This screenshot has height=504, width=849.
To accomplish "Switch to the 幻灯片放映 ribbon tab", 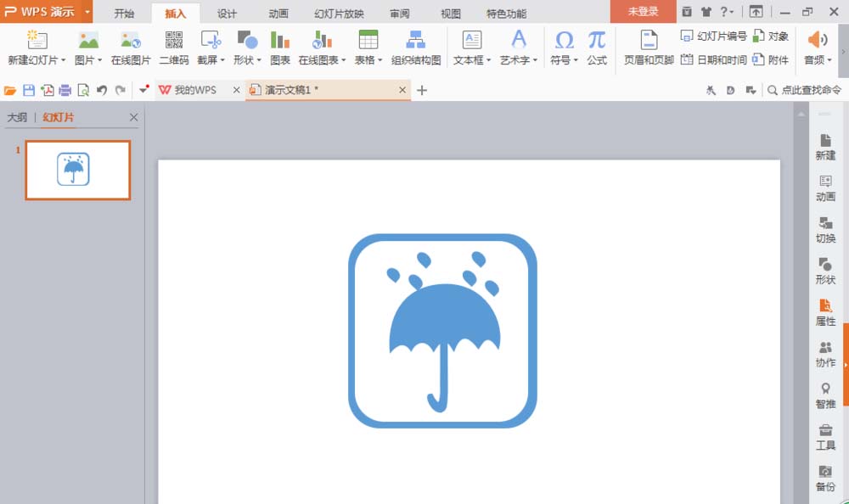I will [x=339, y=14].
